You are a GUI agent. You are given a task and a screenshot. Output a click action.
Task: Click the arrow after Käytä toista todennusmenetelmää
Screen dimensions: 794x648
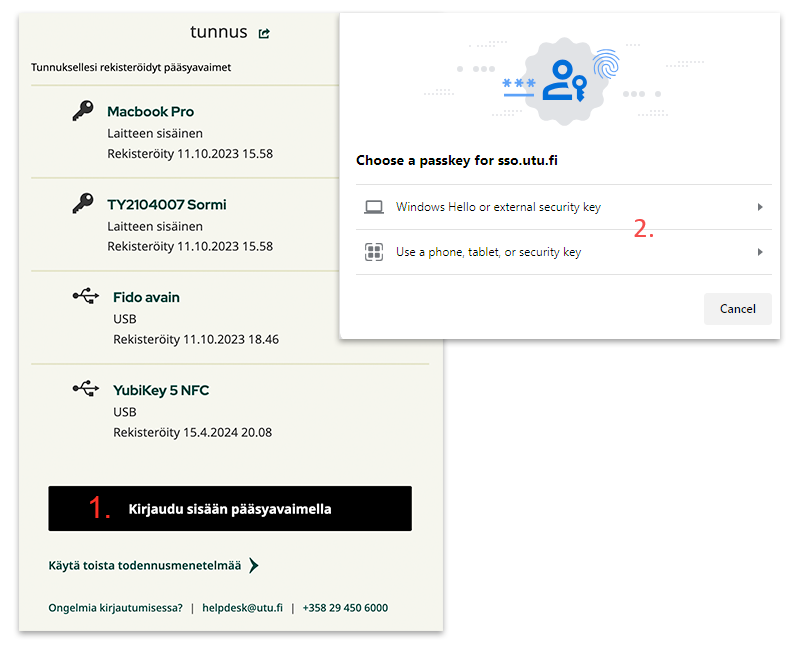click(x=254, y=566)
